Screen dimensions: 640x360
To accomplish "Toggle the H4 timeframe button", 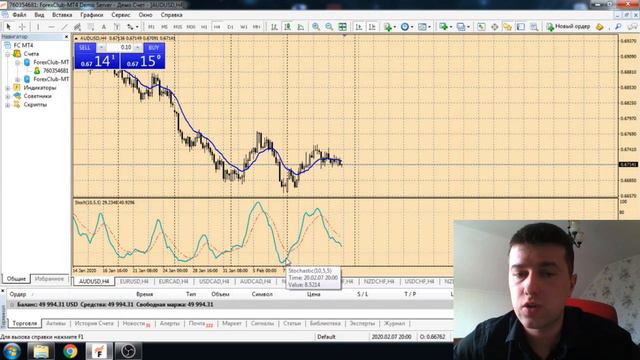I will 217,27.
